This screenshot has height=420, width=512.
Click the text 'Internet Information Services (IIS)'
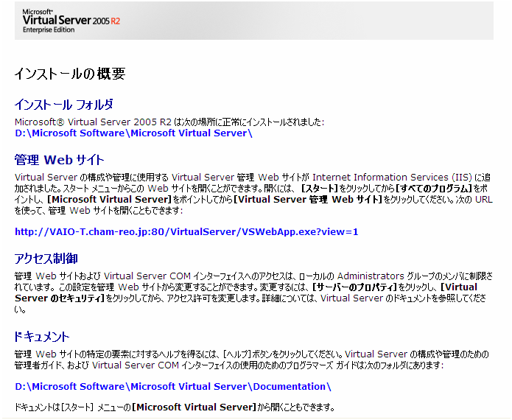click(392, 178)
